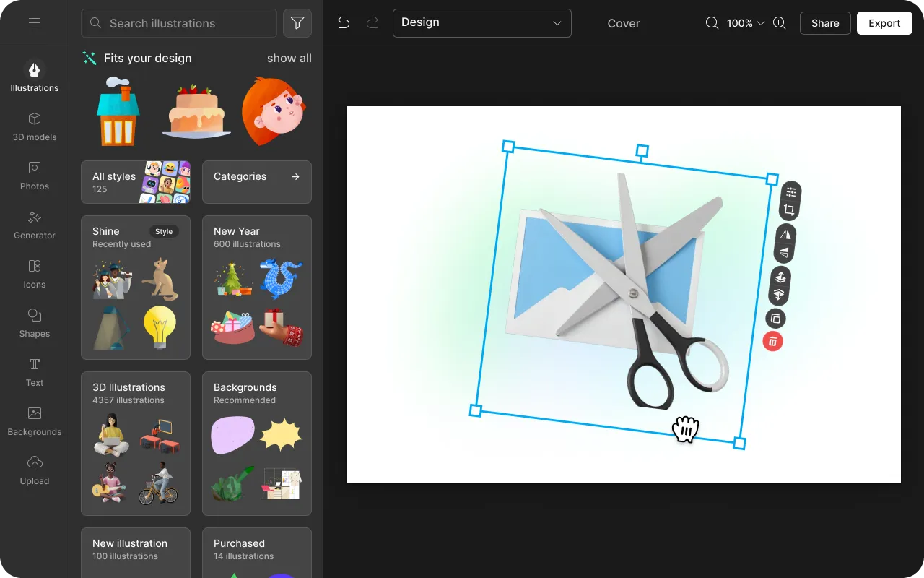Open the hamburger menu
Viewport: 924px width, 578px height.
(x=34, y=22)
